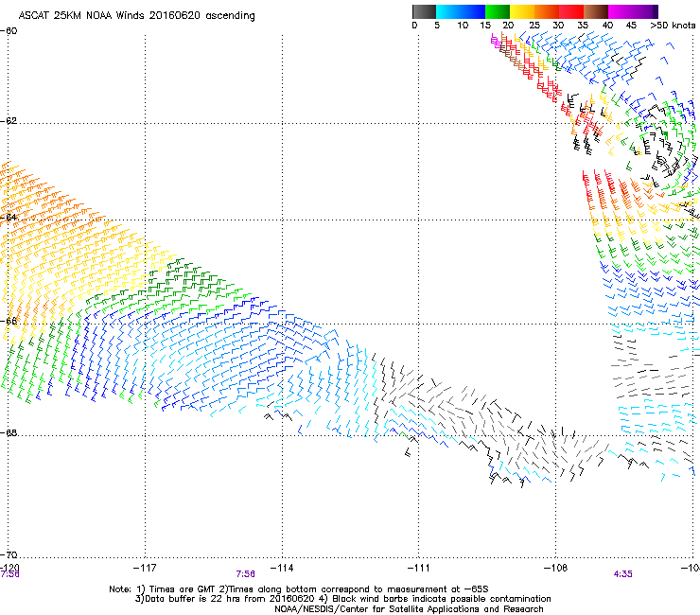Click the -108 longitude axis label

(556, 568)
